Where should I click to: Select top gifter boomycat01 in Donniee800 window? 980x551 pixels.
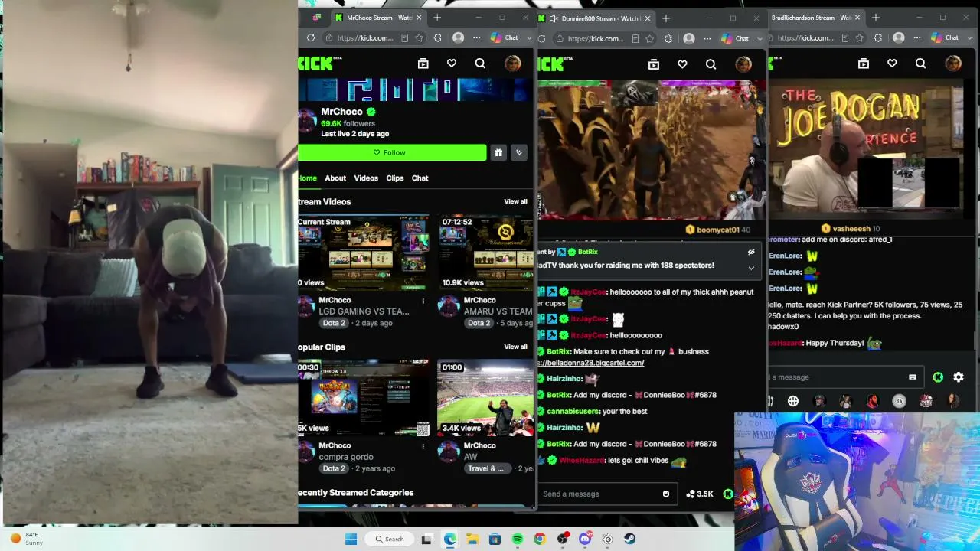717,230
